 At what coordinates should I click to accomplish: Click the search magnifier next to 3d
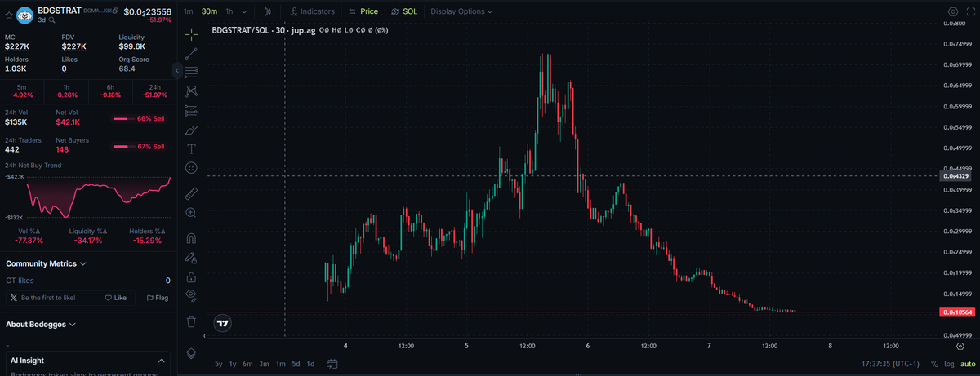[x=52, y=19]
